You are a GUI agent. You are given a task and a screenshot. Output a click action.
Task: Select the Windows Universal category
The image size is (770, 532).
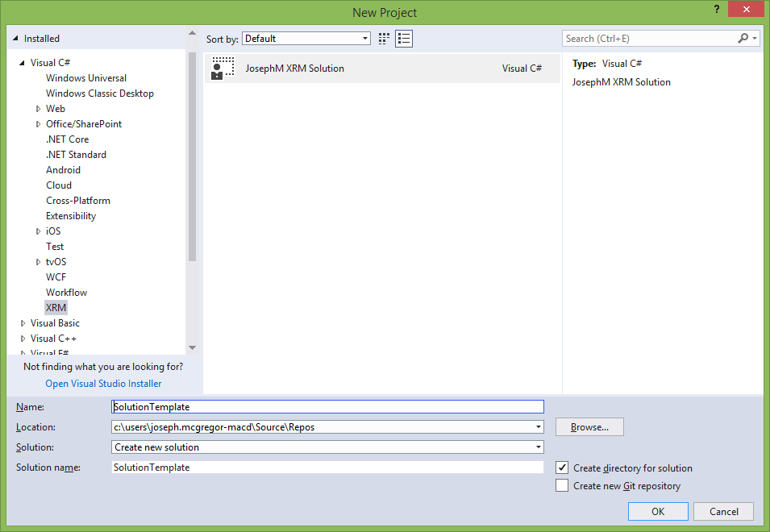(x=85, y=78)
